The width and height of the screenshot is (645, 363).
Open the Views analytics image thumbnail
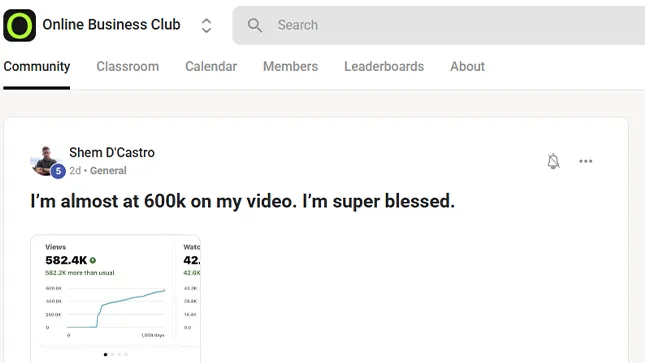tap(116, 298)
